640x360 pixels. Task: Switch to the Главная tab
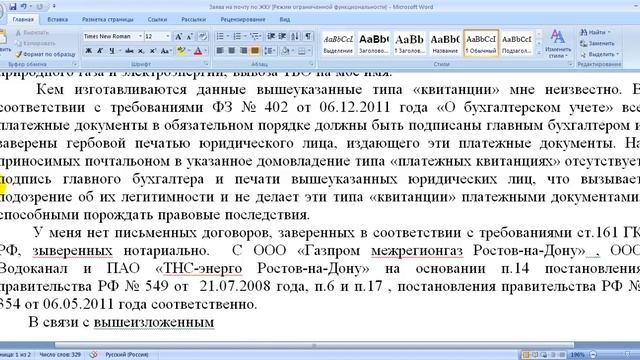click(23, 20)
